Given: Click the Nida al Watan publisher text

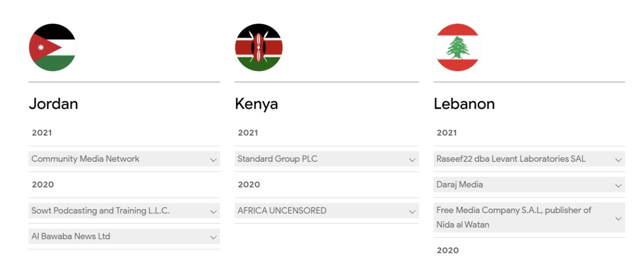Looking at the screenshot, I should [x=463, y=225].
